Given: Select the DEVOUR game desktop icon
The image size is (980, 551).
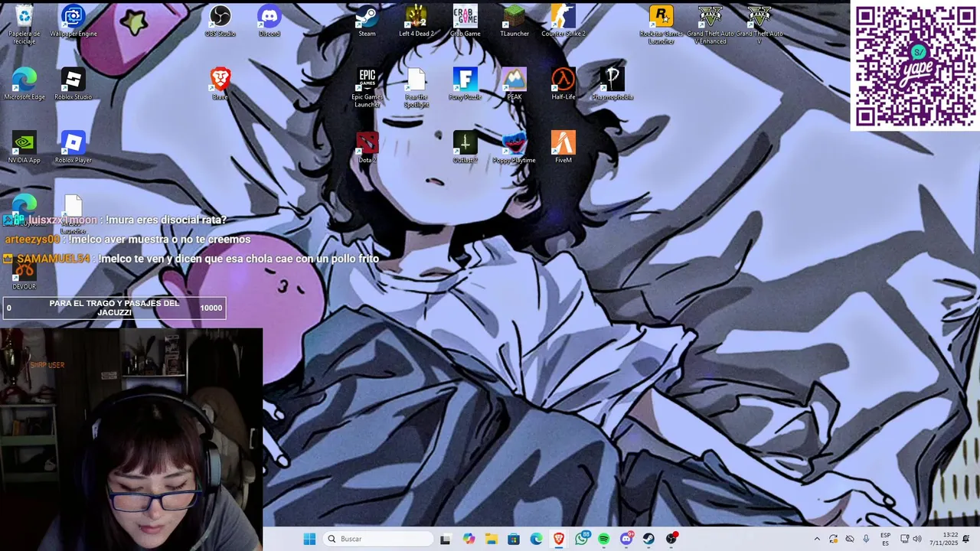Looking at the screenshot, I should (24, 275).
